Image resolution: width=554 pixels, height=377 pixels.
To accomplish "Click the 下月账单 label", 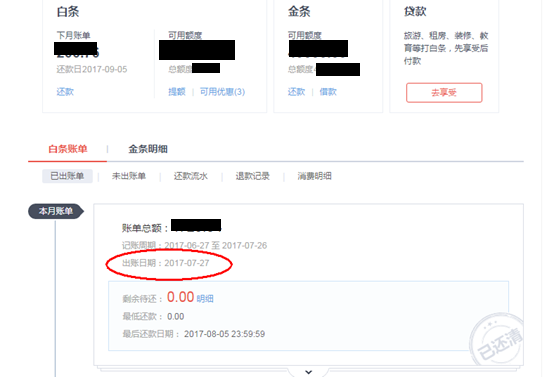I will point(73,35).
